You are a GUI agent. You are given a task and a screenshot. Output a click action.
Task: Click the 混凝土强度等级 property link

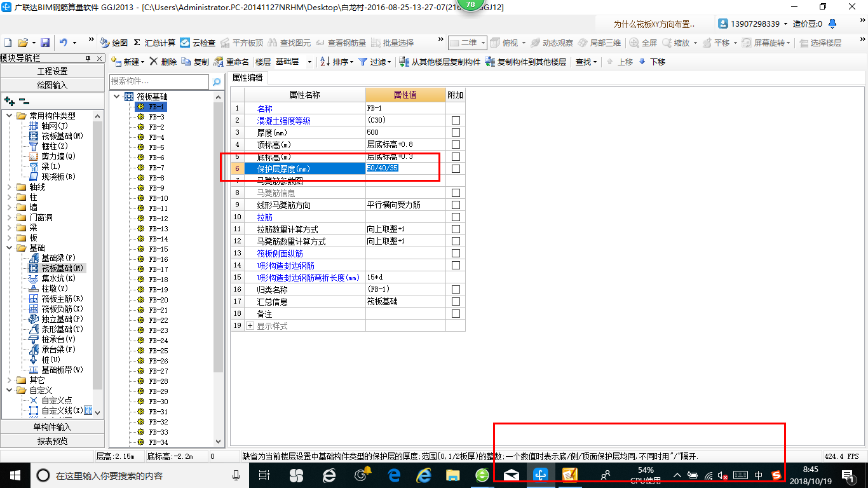[x=283, y=121]
